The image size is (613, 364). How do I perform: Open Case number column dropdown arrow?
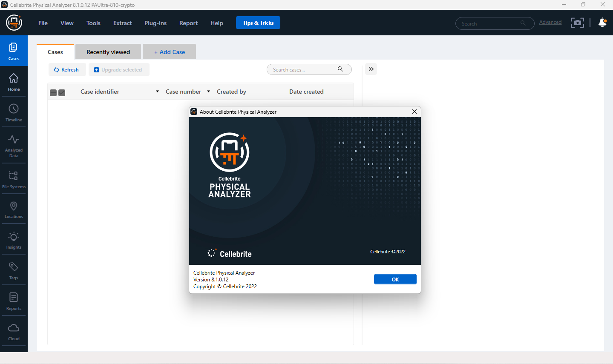[208, 92]
